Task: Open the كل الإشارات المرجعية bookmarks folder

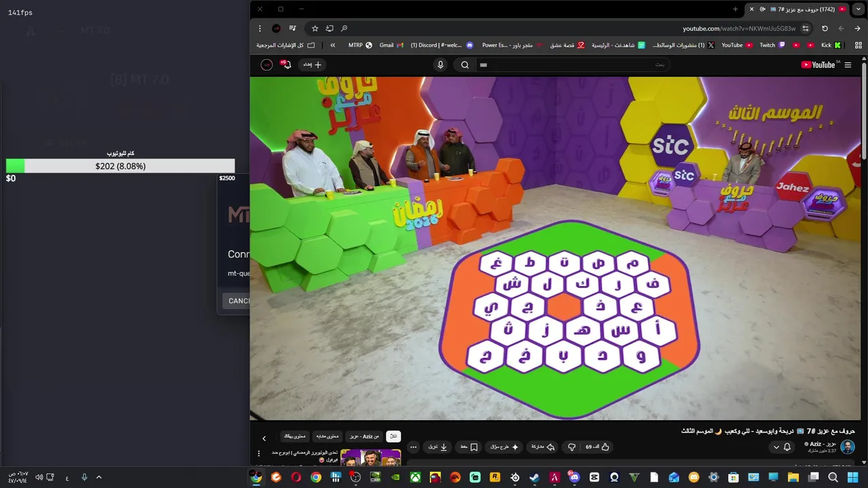Action: 285,45
